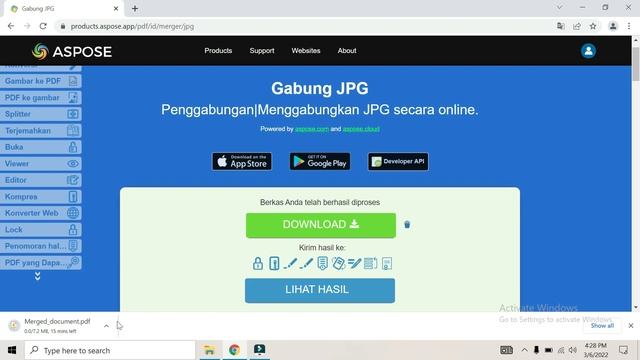Open the Lock tool in the sidebar

(41, 229)
